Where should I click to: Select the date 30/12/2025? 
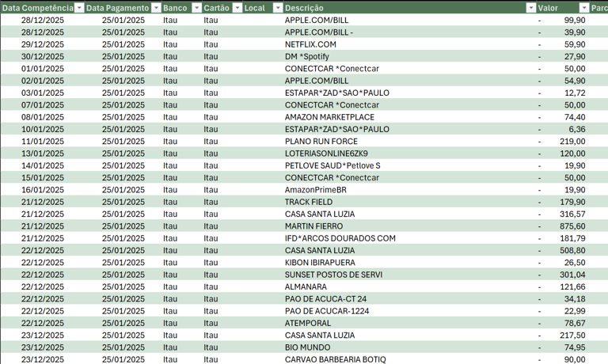[x=42, y=57]
